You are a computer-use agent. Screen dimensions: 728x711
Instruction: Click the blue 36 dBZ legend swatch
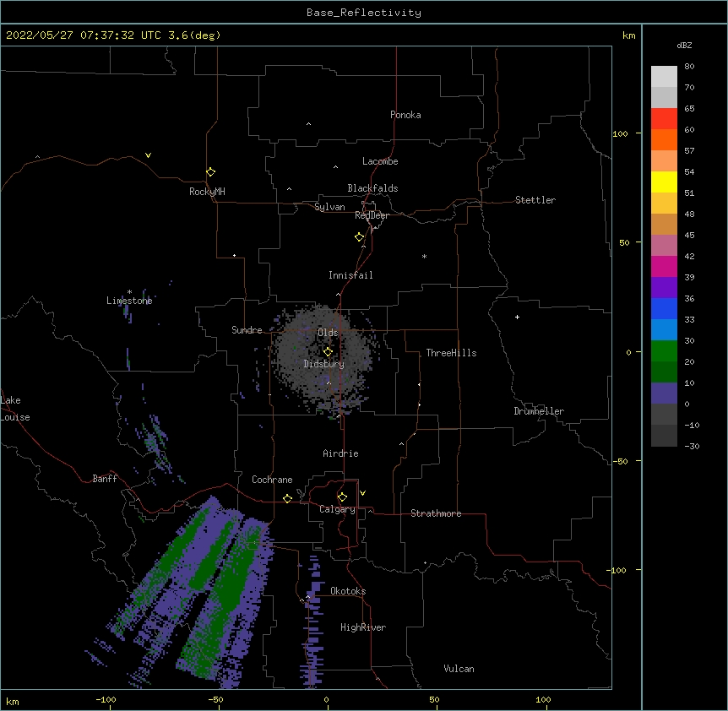(664, 308)
